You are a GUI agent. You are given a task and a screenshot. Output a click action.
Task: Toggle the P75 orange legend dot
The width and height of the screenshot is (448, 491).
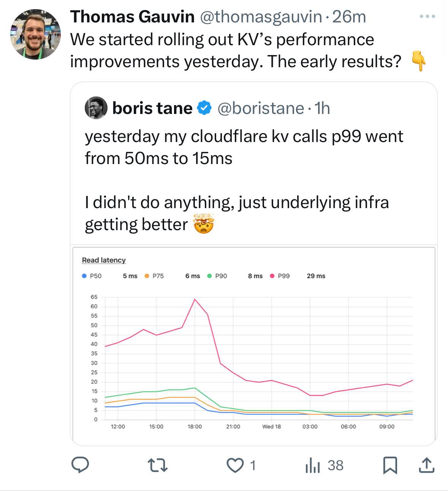tap(147, 276)
